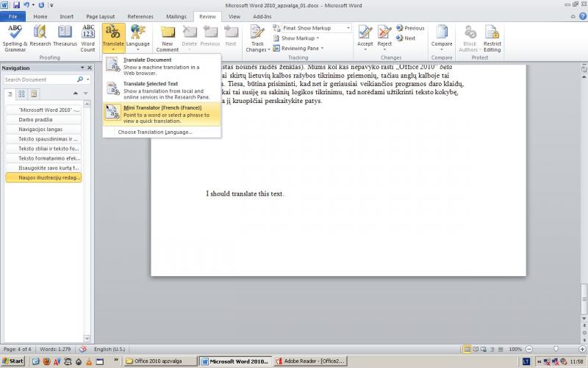
Task: Open the Language ribbon menu
Action: tap(137, 38)
